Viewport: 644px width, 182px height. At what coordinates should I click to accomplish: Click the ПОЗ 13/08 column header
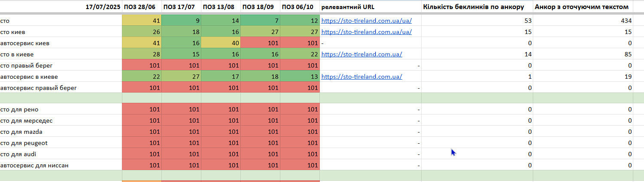pyautogui.click(x=221, y=7)
